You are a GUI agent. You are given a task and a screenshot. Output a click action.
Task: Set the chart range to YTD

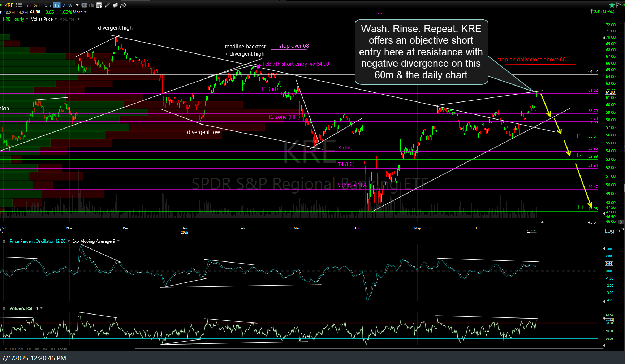13,349
